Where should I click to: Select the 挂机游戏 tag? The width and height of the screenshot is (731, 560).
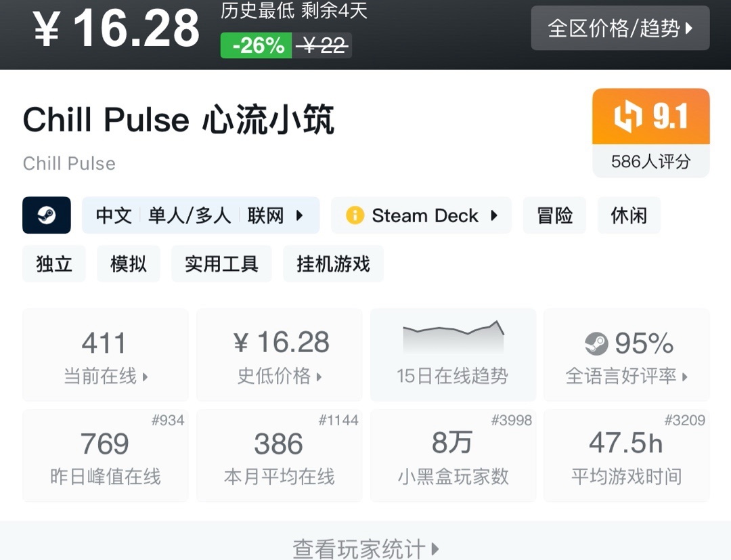coord(333,263)
